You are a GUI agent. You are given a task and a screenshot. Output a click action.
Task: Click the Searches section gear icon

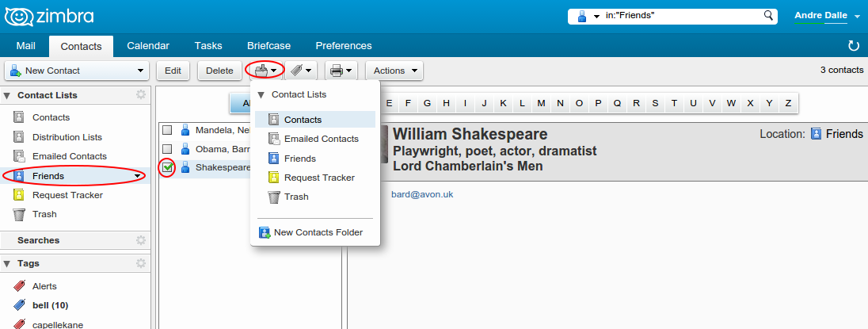141,240
